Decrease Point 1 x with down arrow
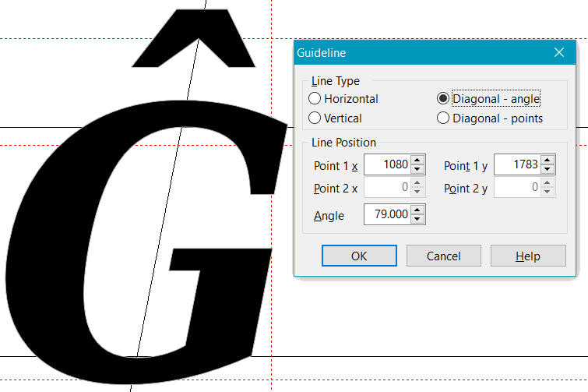This screenshot has width=588, height=392. click(x=417, y=169)
